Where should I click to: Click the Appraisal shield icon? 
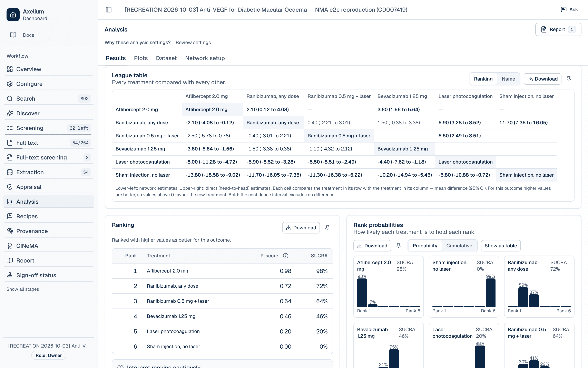pyautogui.click(x=10, y=187)
